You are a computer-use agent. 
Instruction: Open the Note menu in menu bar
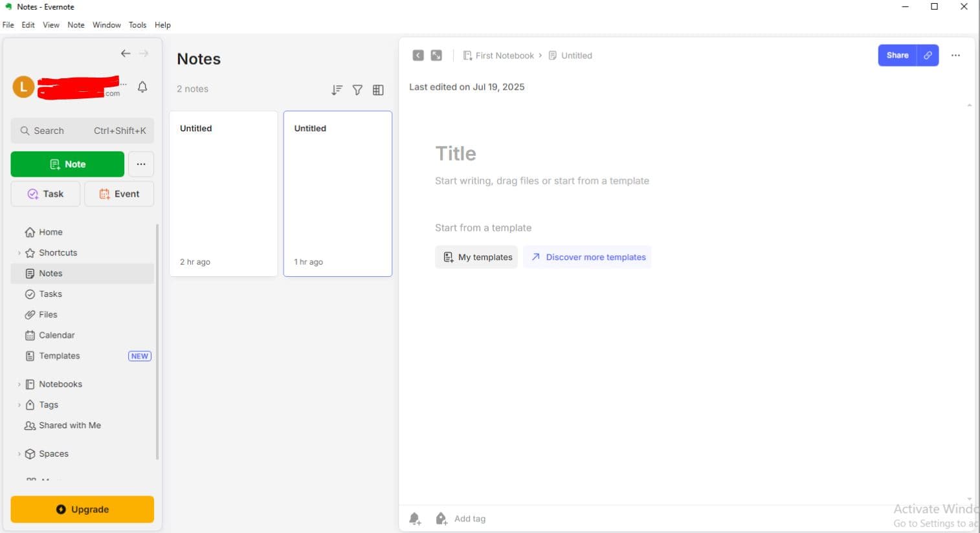76,25
